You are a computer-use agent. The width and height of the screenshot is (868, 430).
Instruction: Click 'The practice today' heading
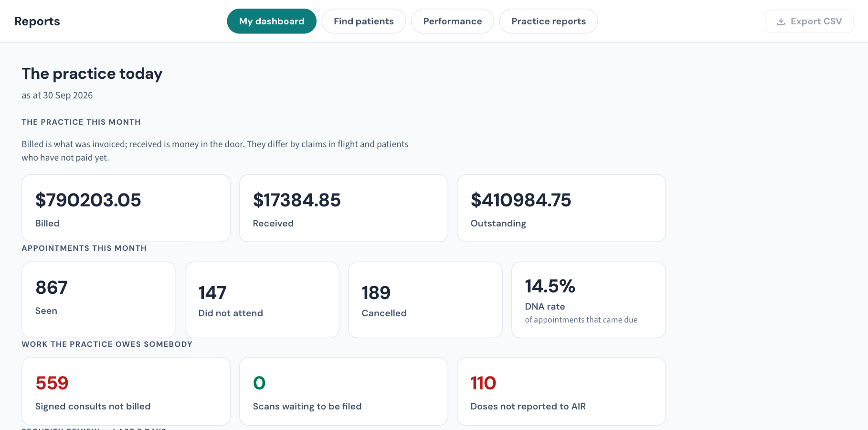92,74
